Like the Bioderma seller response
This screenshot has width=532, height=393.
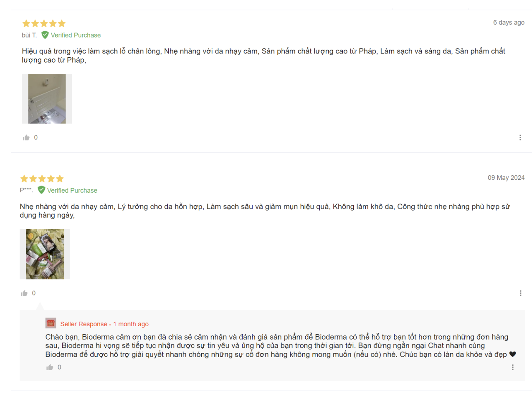(50, 367)
